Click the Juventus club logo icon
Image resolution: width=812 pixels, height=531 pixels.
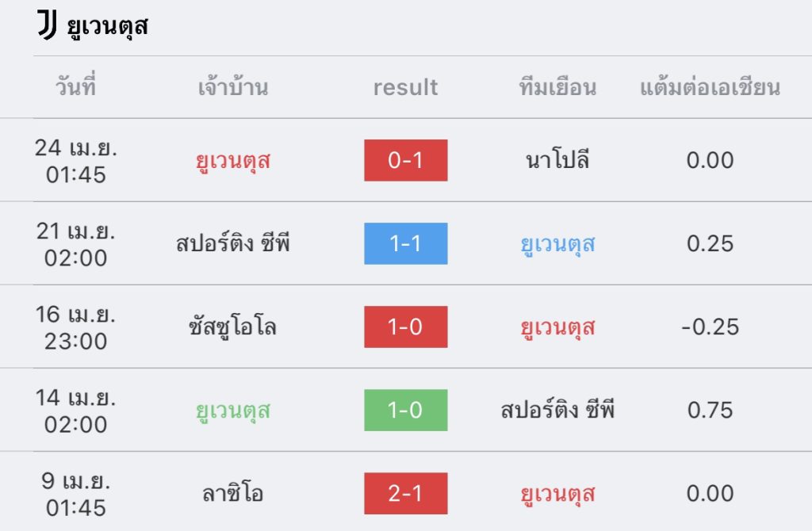click(47, 25)
